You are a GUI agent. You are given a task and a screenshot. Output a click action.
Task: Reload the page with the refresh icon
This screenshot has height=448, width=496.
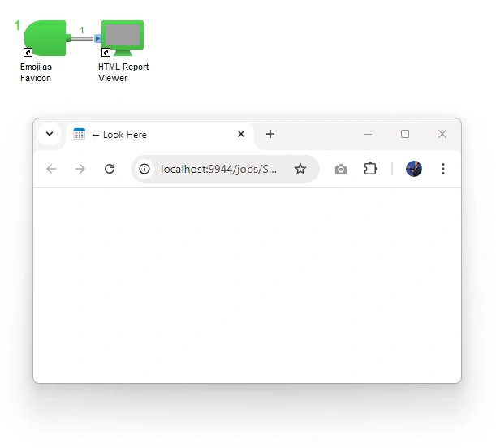[x=110, y=169]
